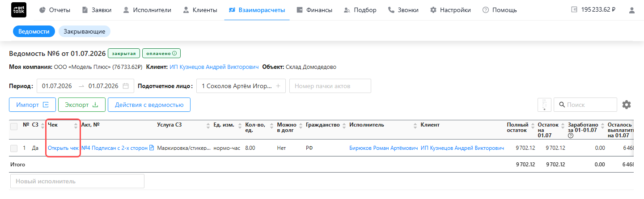Sort by the Можно в долг column

(x=300, y=127)
